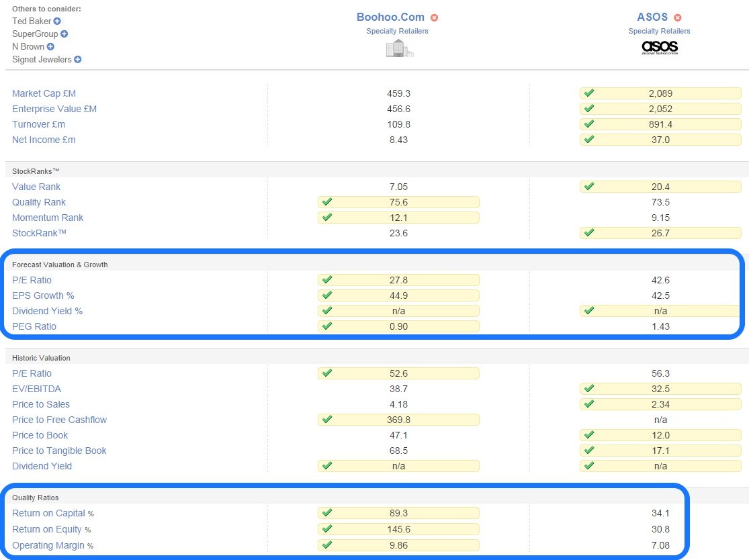This screenshot has width=749, height=560.
Task: Click the Quality Ratios section header
Action: coord(36,498)
